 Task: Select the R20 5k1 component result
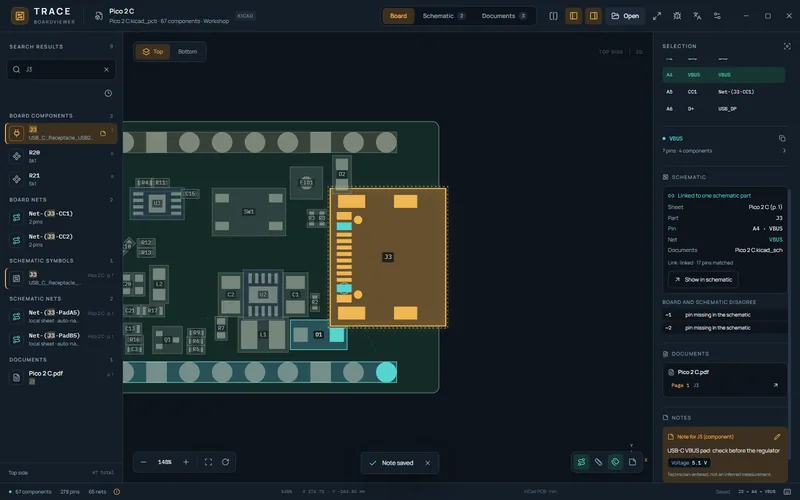pos(61,156)
